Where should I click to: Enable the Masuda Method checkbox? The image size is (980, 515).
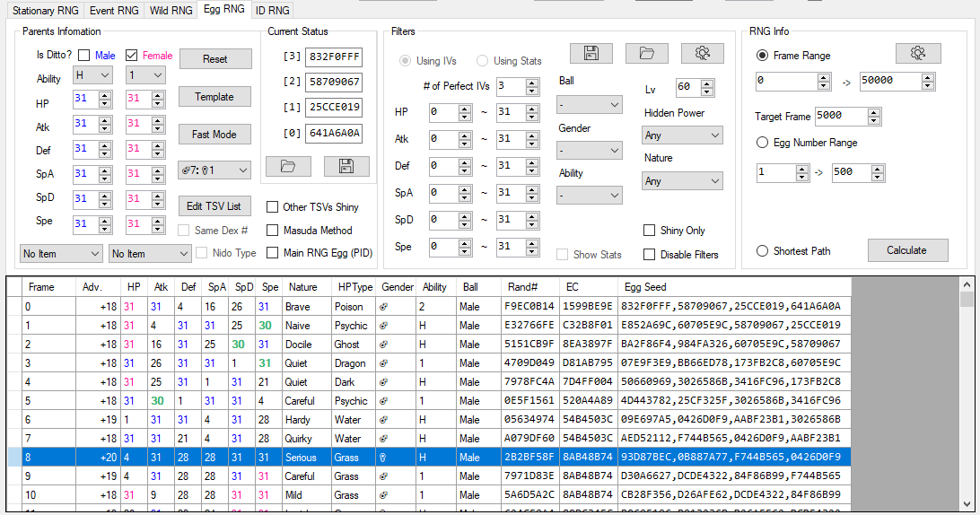273,231
